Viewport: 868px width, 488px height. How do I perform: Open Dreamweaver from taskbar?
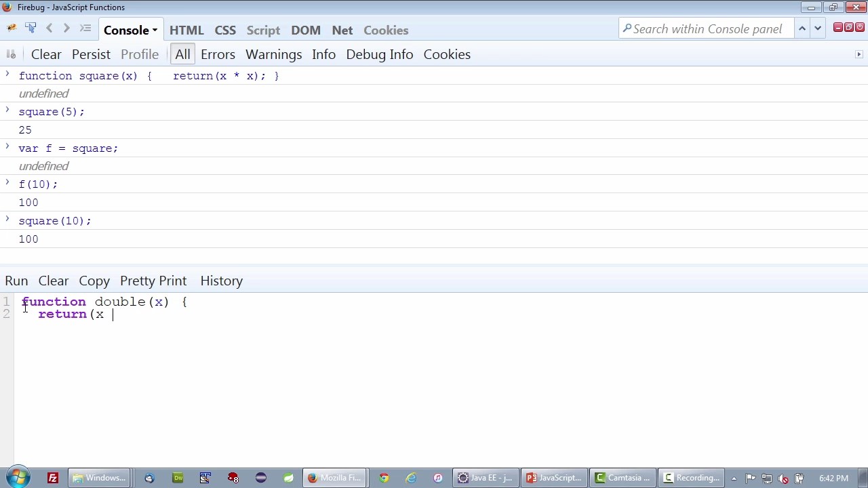178,478
